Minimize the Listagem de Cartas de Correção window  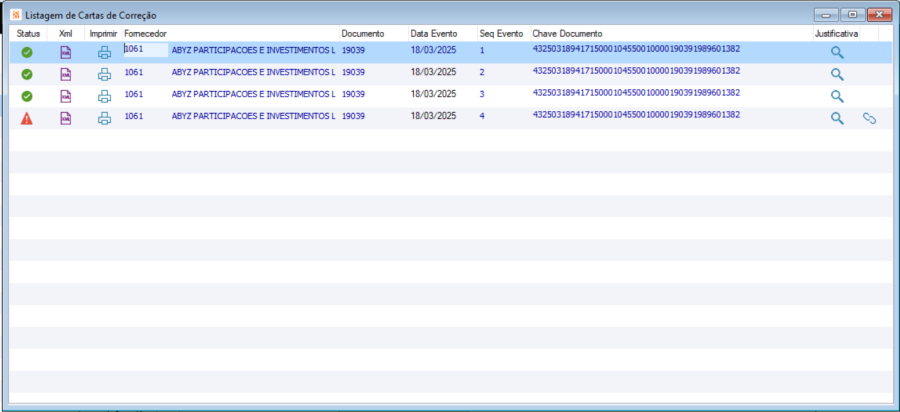click(827, 14)
